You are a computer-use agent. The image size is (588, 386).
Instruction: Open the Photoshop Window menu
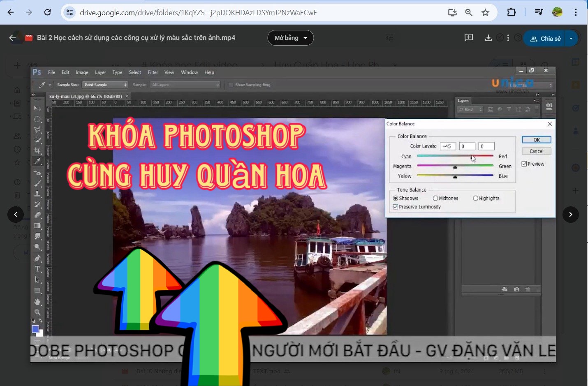coord(189,72)
